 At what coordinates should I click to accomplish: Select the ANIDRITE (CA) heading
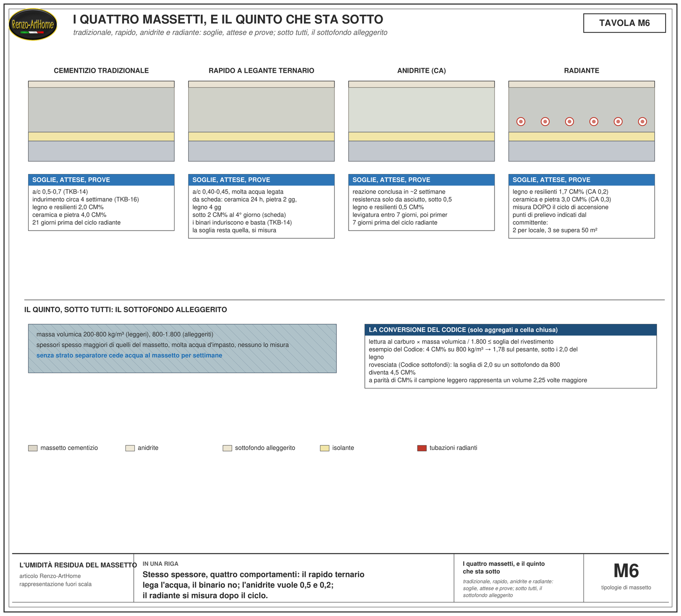click(421, 71)
